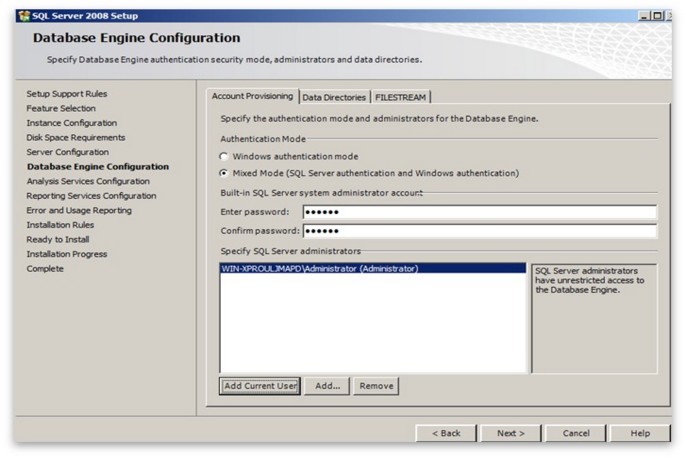This screenshot has width=686, height=458.
Task: Click Disk Space Requirements step
Action: click(x=76, y=137)
